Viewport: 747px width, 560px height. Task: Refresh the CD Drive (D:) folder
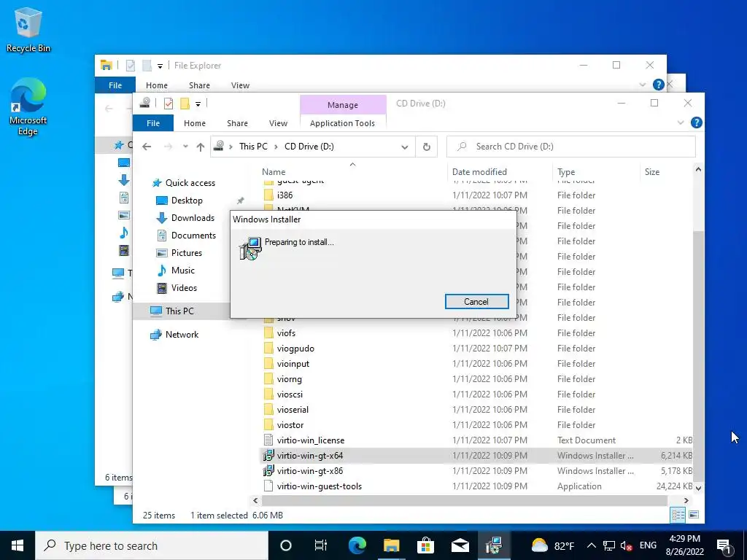(426, 147)
